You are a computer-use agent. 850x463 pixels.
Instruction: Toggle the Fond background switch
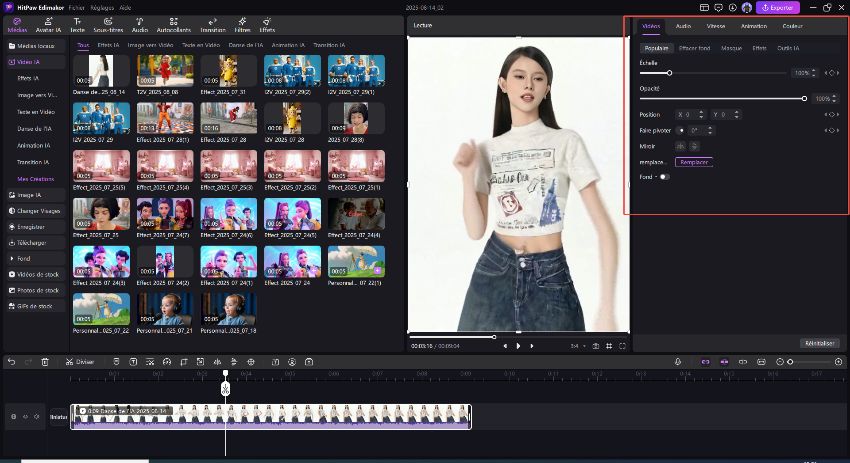(664, 177)
